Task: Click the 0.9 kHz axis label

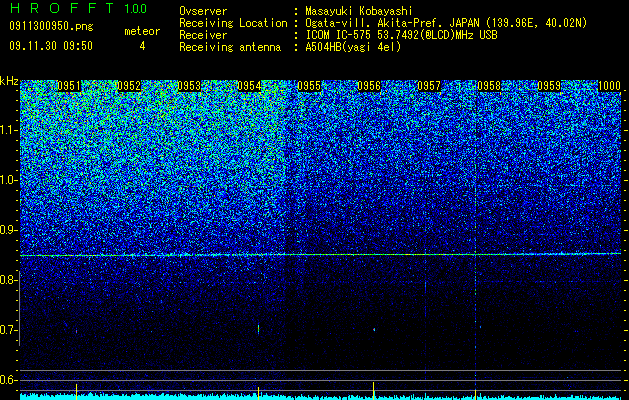Action: 9,230
